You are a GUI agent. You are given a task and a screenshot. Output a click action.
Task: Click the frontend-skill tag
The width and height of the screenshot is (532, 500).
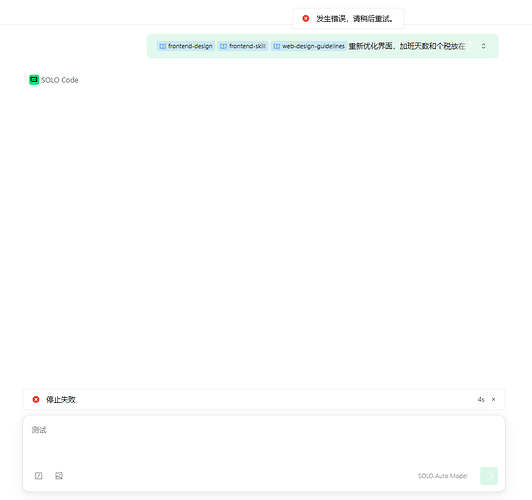tap(243, 46)
